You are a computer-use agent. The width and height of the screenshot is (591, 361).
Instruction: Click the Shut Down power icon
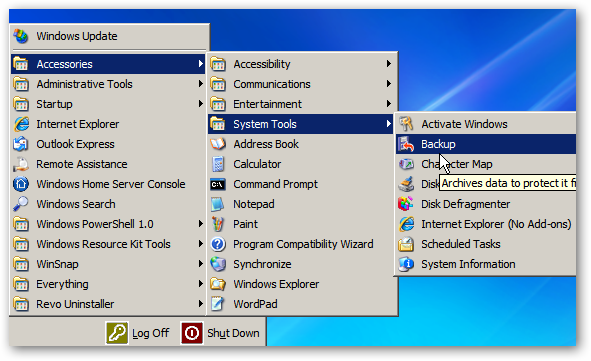pos(192,333)
